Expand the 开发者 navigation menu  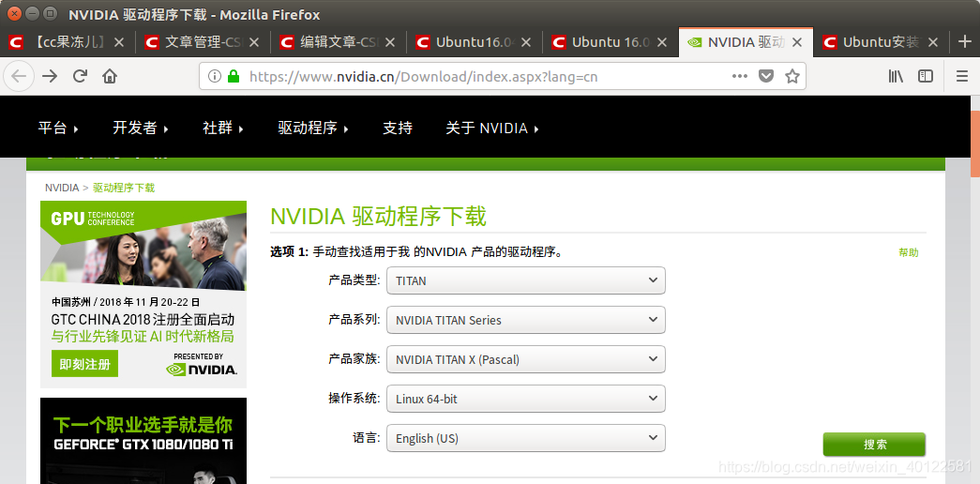pos(141,129)
